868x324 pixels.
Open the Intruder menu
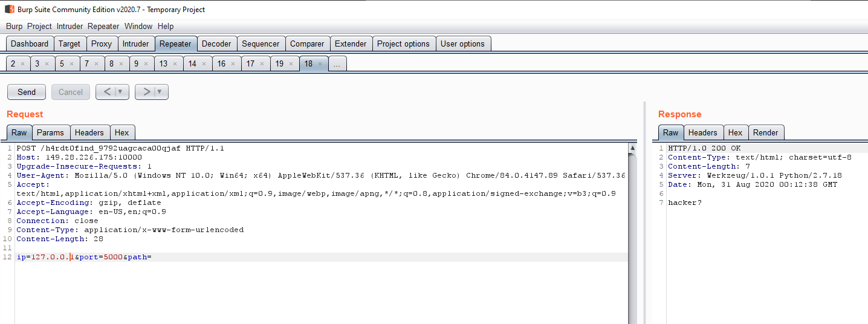click(70, 26)
